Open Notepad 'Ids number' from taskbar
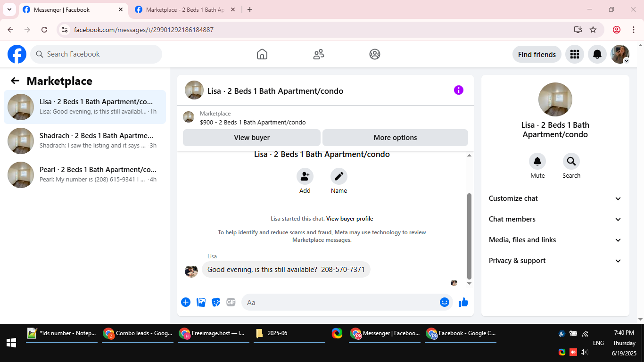Image resolution: width=644 pixels, height=362 pixels. coord(62,333)
